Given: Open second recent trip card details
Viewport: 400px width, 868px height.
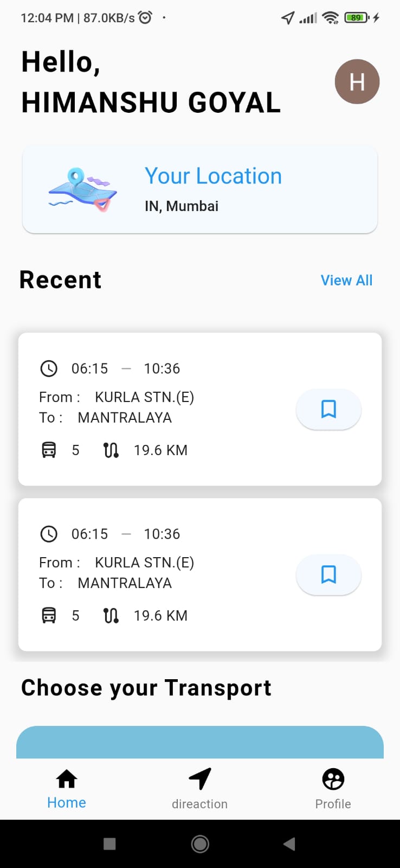Looking at the screenshot, I should click(x=200, y=575).
